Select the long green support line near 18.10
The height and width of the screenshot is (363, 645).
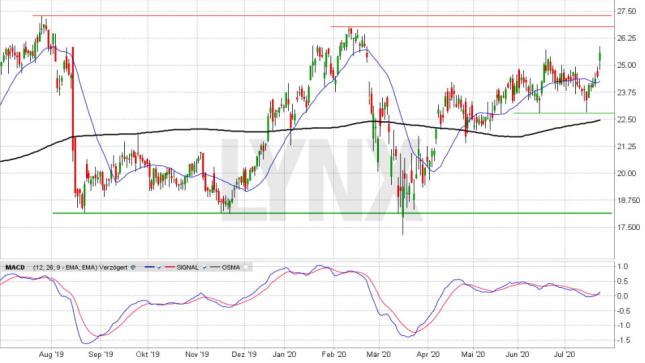click(x=332, y=213)
